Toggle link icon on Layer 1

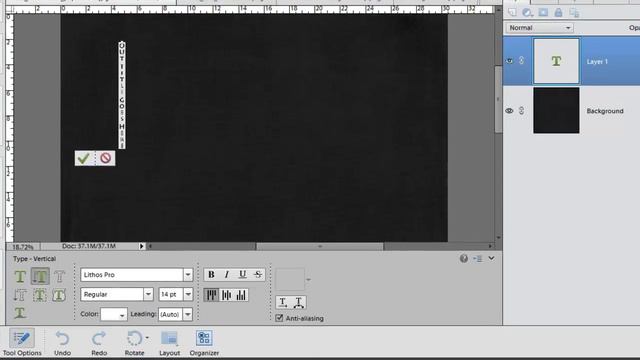(522, 61)
